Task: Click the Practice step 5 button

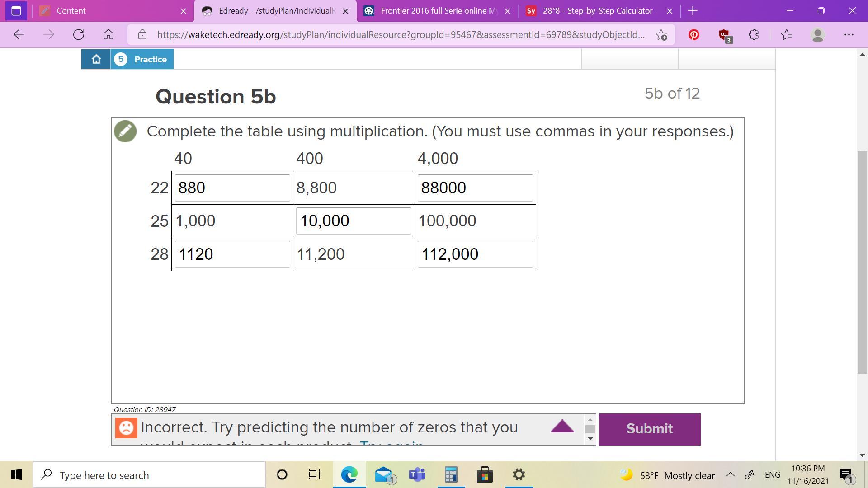Action: click(142, 59)
